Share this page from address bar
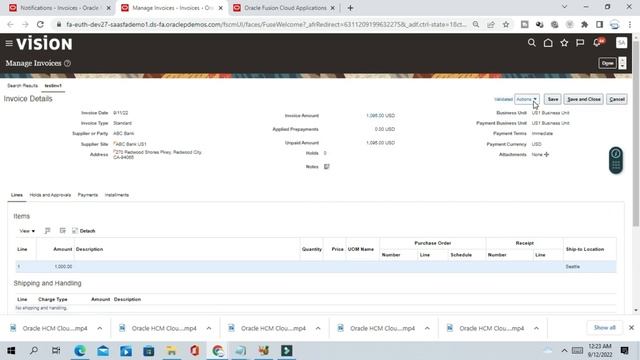The width and height of the screenshot is (640, 360). click(x=491, y=24)
